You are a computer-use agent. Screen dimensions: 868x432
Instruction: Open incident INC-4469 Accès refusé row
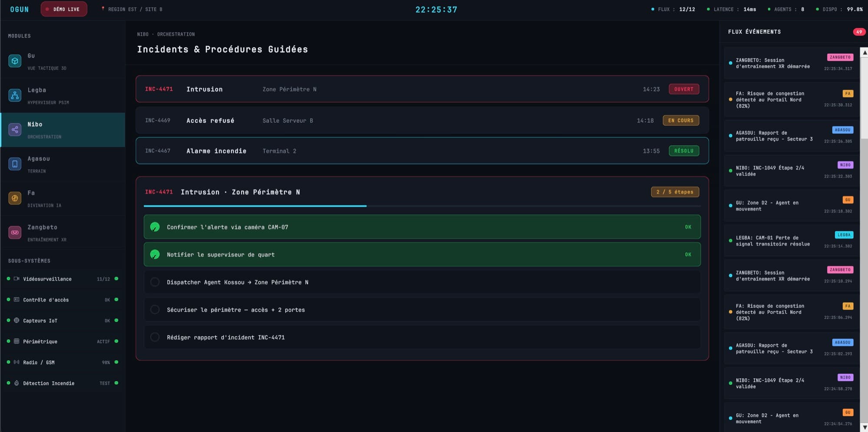(x=422, y=120)
